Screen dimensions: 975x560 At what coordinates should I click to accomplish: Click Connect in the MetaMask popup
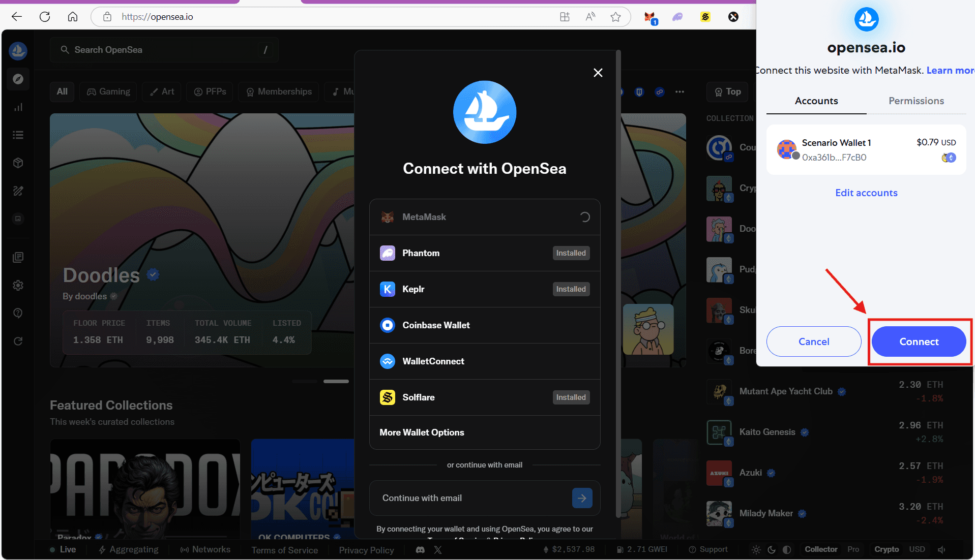tap(919, 342)
